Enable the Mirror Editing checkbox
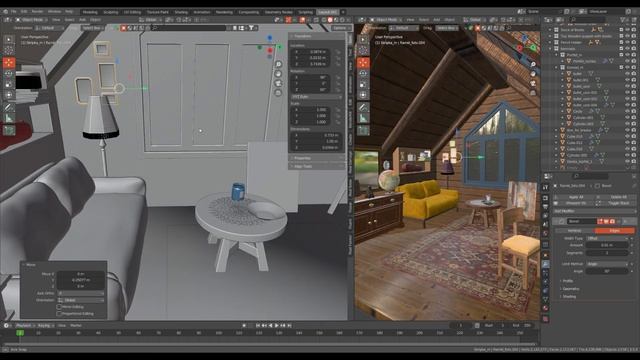The width and height of the screenshot is (640, 360). pyautogui.click(x=59, y=307)
